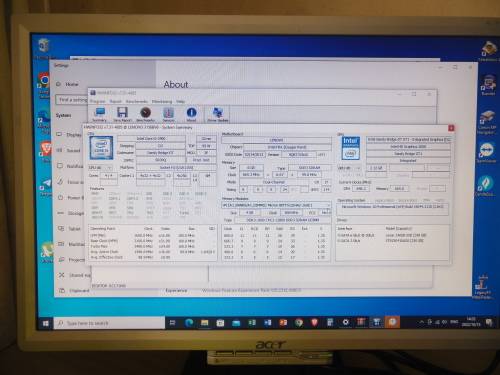Open the Summary toolbar icon in HWiNFO
This screenshot has height=375, width=500.
click(x=99, y=115)
